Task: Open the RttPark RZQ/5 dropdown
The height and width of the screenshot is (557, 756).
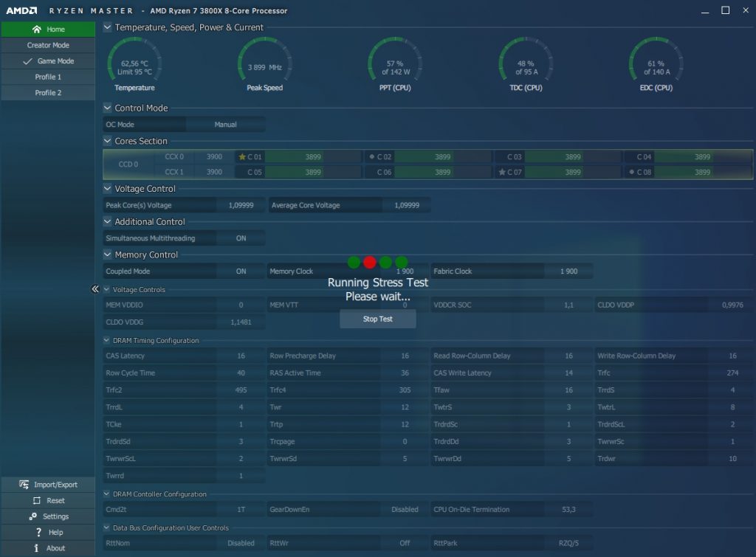Action: 568,543
